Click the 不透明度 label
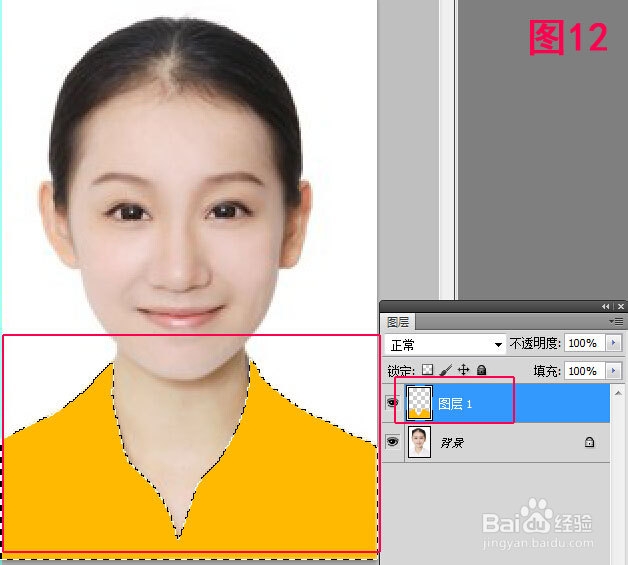The height and width of the screenshot is (565, 628). click(x=535, y=343)
